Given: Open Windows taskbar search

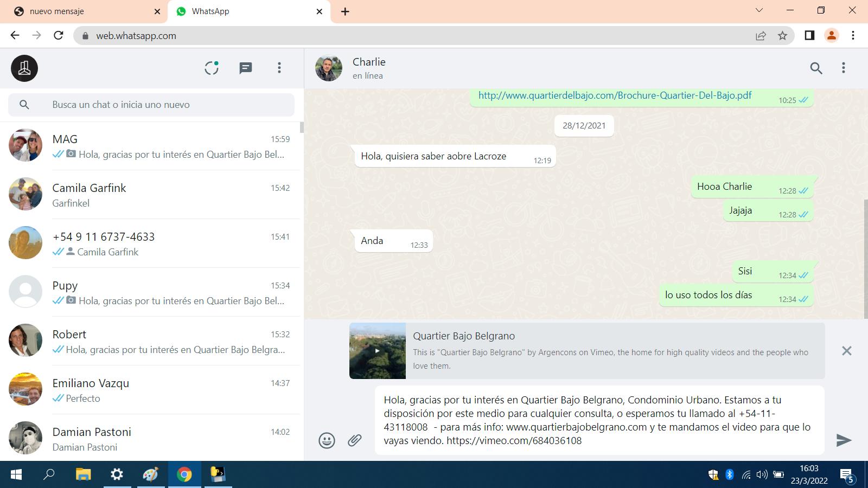Looking at the screenshot, I should tap(49, 474).
